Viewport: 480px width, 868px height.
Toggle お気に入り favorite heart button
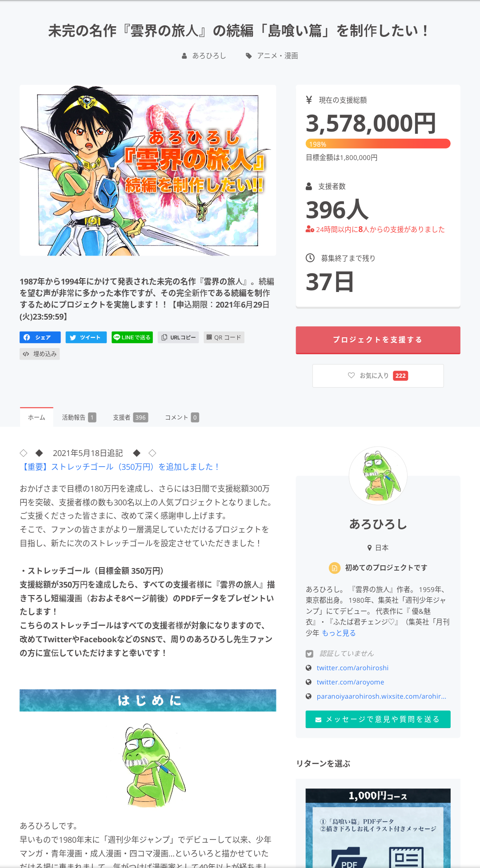(x=378, y=376)
